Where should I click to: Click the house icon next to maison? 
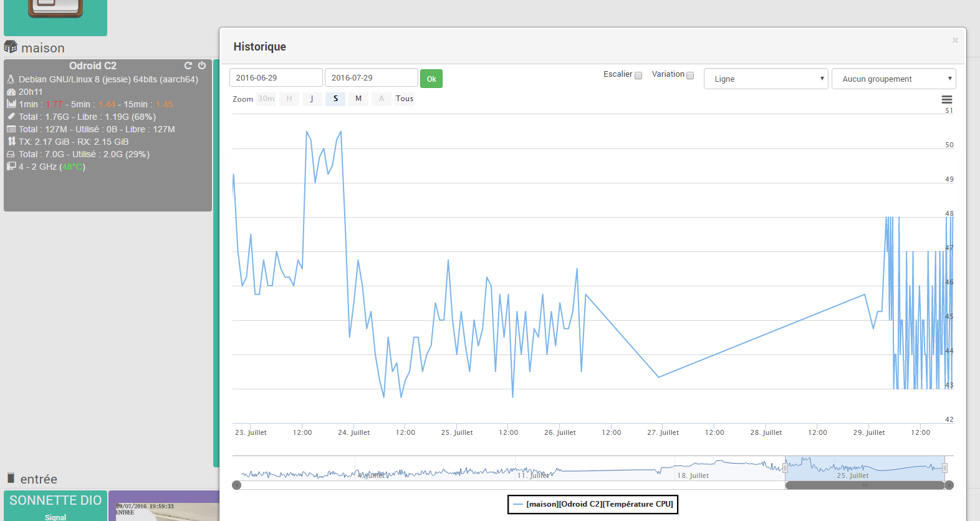coord(11,47)
